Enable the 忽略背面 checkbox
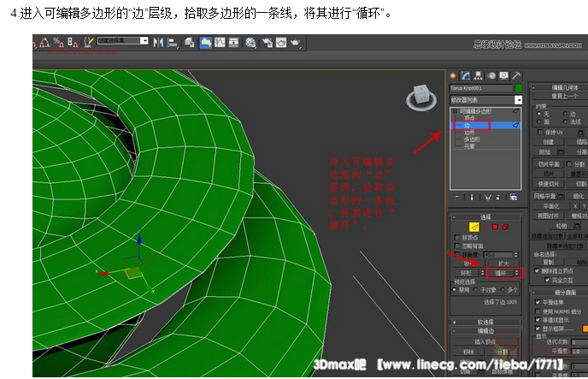 click(457, 246)
